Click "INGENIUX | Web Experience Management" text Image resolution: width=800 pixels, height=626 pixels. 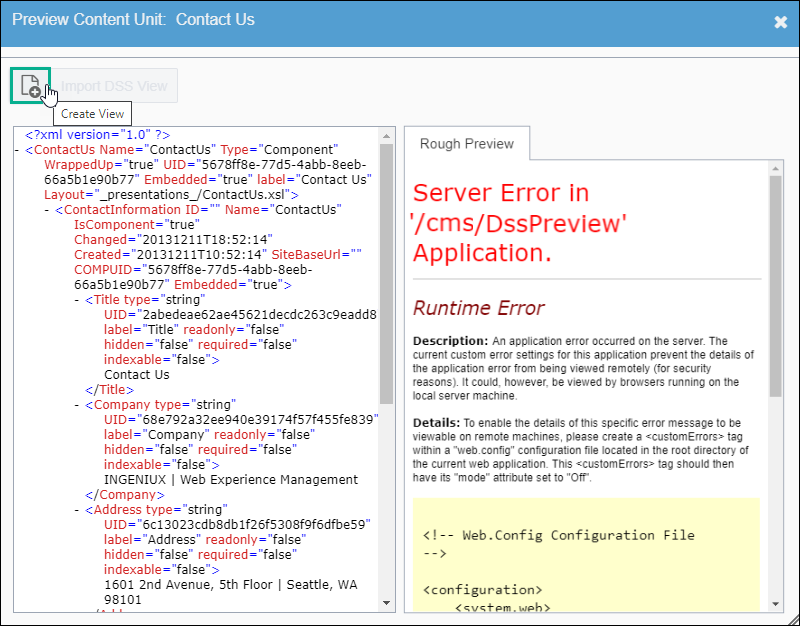tap(231, 480)
